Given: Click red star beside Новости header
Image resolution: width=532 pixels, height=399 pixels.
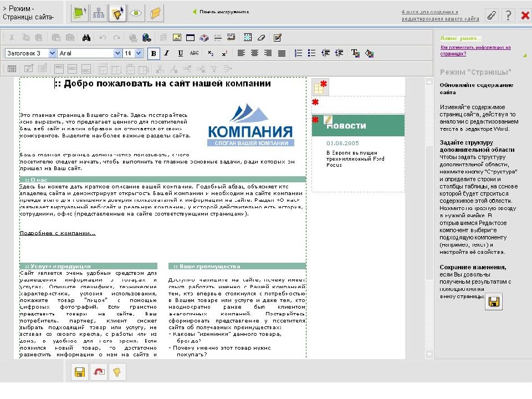Looking at the screenshot, I should pyautogui.click(x=315, y=120).
